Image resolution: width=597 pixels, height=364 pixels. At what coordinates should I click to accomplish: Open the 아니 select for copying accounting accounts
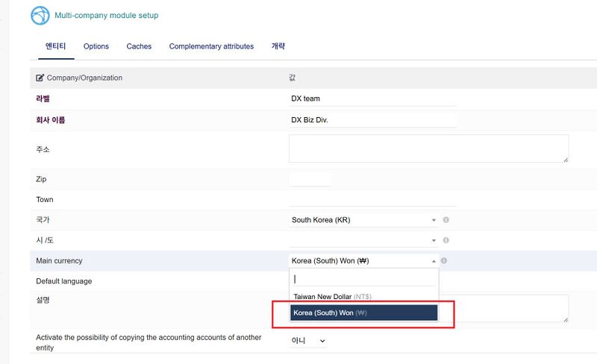(307, 341)
